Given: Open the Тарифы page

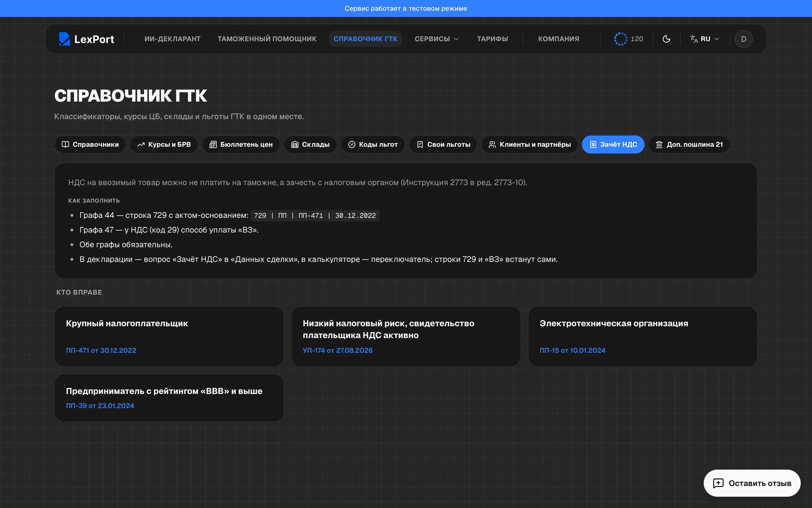Looking at the screenshot, I should (492, 39).
